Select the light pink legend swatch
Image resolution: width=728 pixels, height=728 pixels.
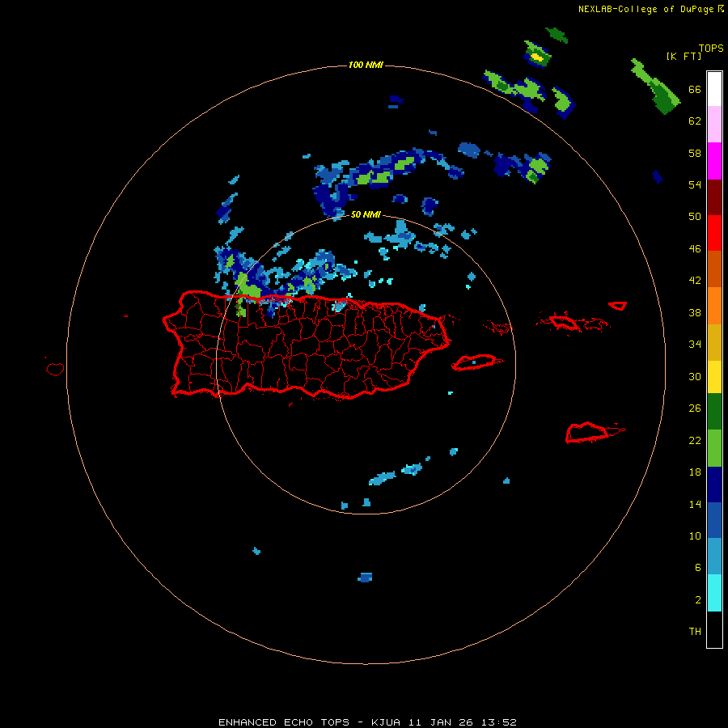[714, 125]
